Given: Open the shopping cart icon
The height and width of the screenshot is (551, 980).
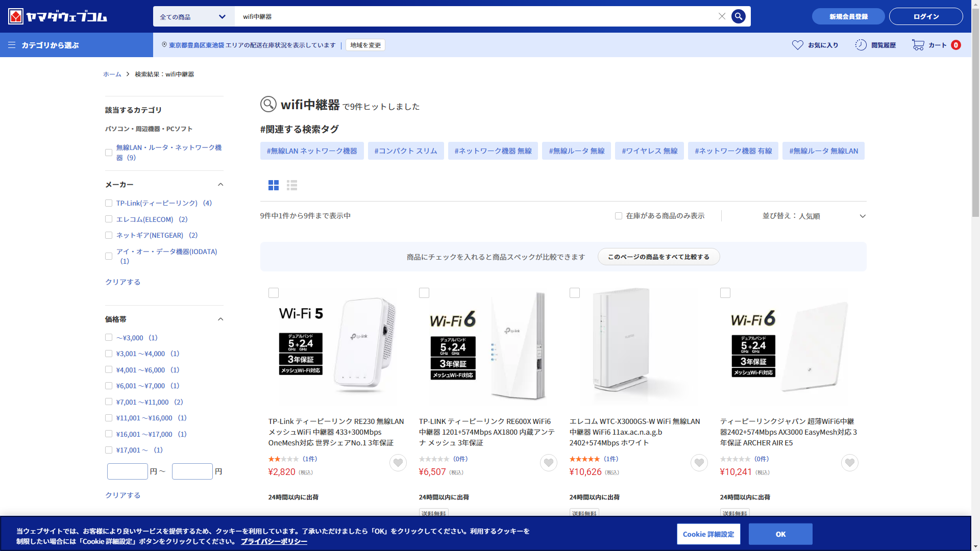Looking at the screenshot, I should coord(918,45).
